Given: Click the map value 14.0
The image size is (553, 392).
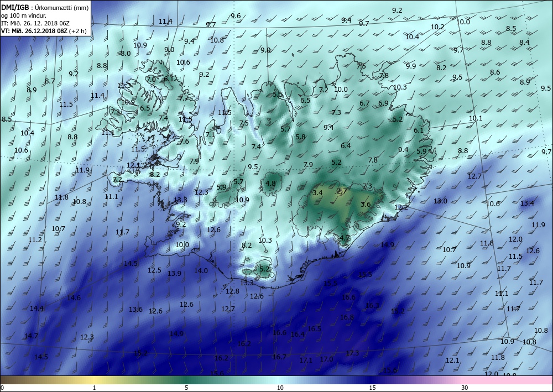Looking at the screenshot, I should 201,271.
